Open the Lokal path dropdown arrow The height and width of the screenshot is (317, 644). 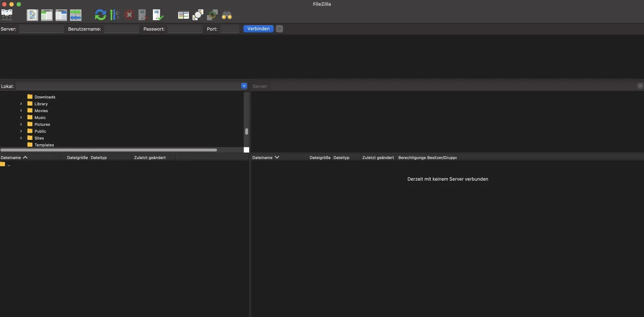[244, 86]
